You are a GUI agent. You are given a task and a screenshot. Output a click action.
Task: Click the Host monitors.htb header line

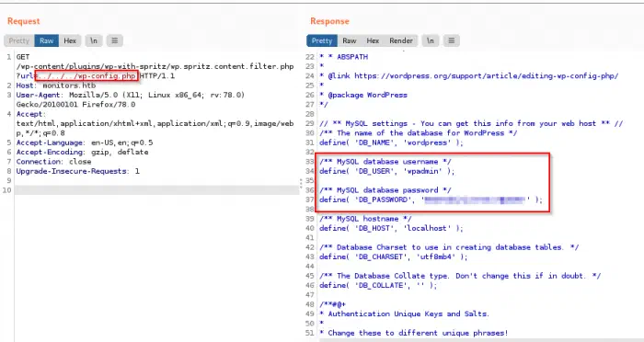coord(56,85)
